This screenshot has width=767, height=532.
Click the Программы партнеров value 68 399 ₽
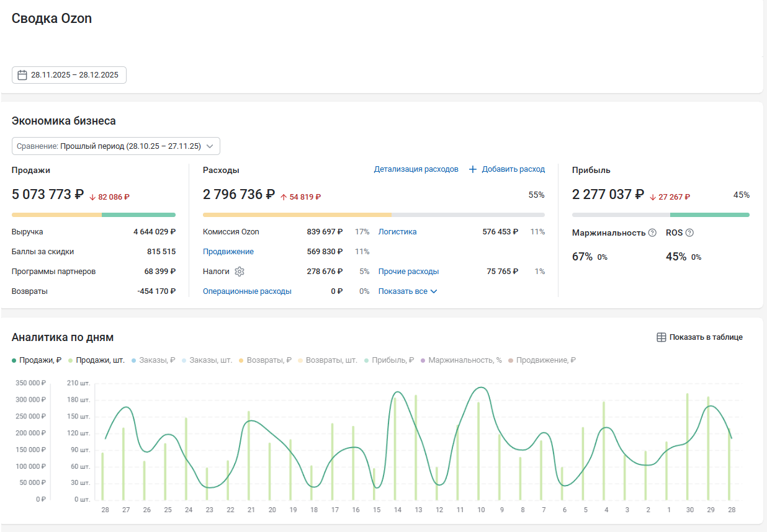coord(159,272)
